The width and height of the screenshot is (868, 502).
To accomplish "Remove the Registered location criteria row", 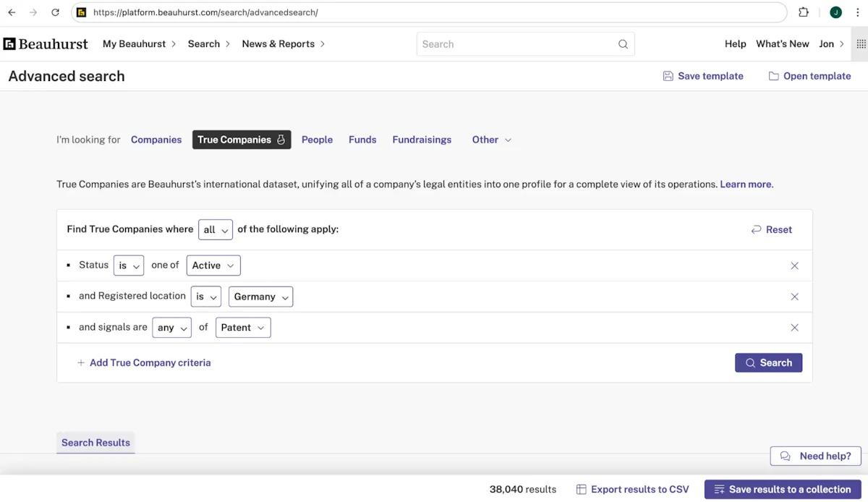I will pyautogui.click(x=794, y=297).
